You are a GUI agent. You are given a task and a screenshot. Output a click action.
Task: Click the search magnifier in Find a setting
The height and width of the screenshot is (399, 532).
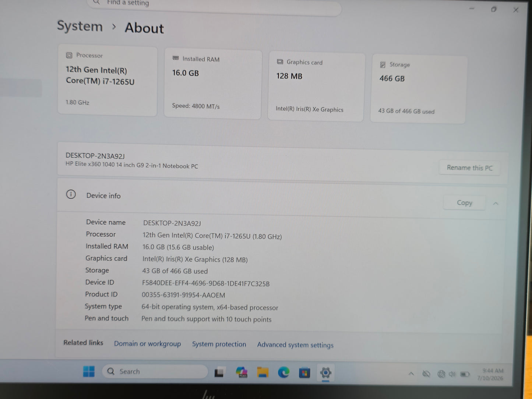pos(96,3)
